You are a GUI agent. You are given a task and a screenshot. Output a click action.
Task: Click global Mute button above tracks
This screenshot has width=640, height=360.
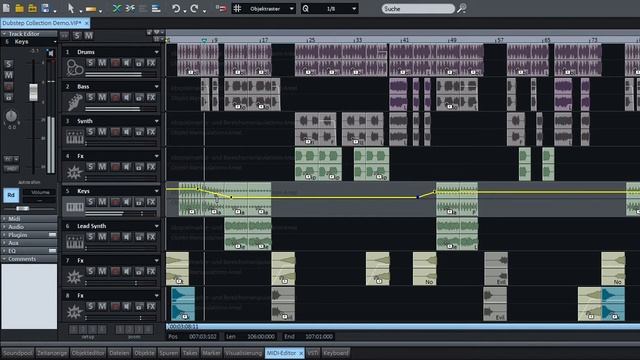click(x=89, y=36)
